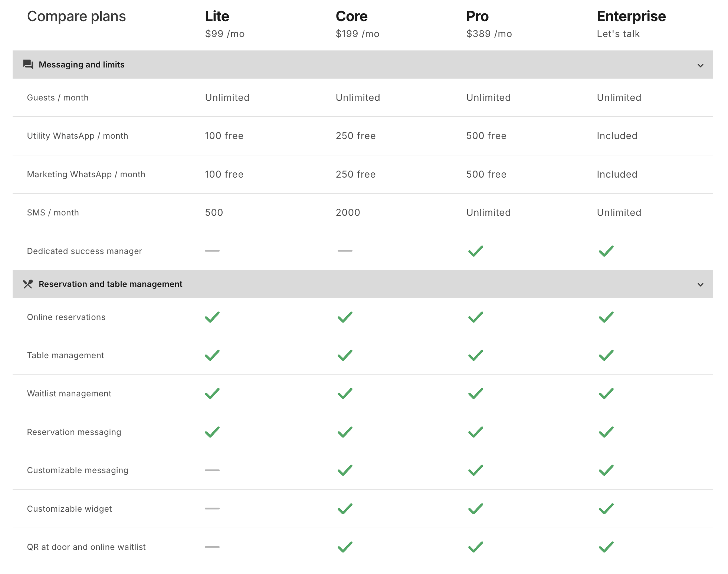Click the QR at door and online waitlist label

86,547
